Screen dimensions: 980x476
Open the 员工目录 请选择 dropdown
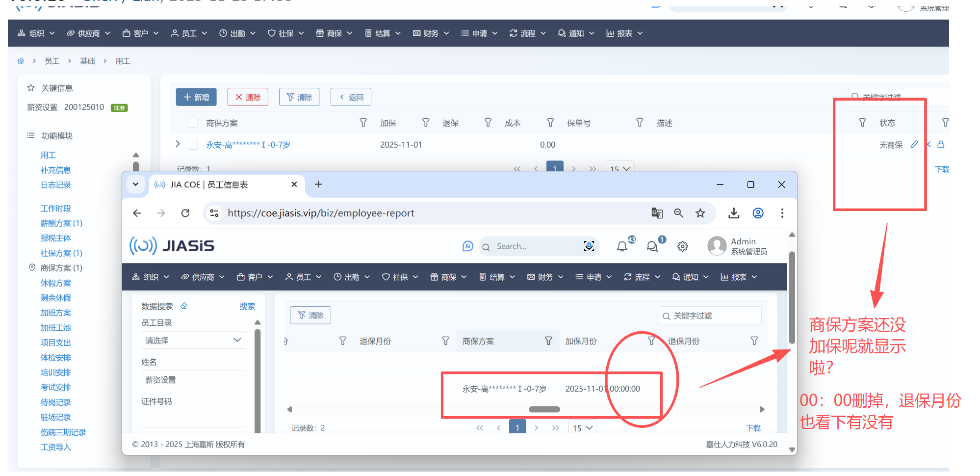pos(193,340)
